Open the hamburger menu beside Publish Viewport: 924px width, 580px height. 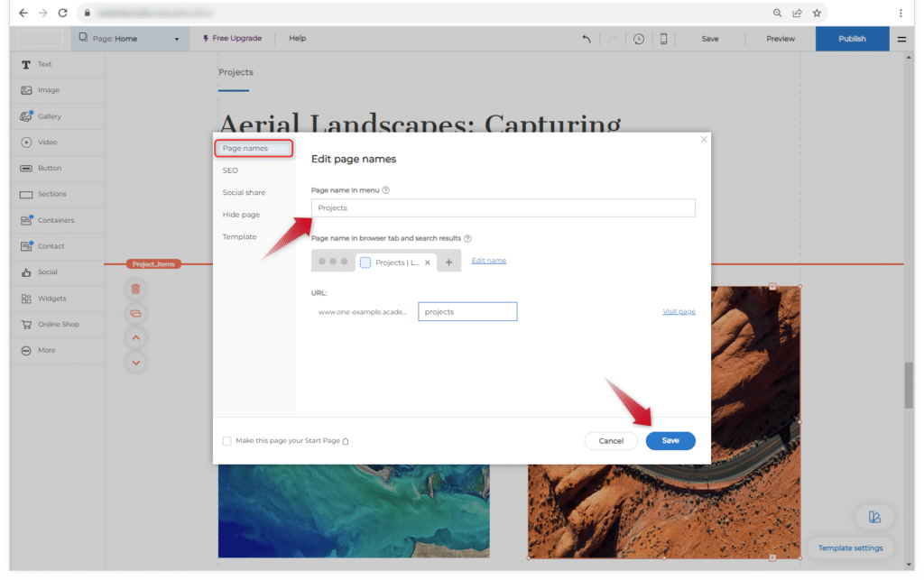coord(901,39)
